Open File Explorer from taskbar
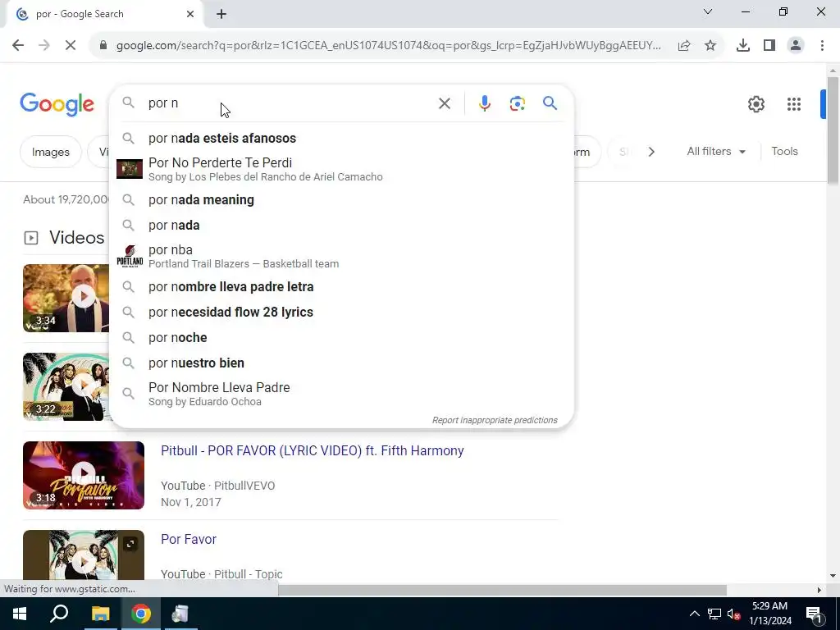Image resolution: width=840 pixels, height=630 pixels. pos(100,614)
